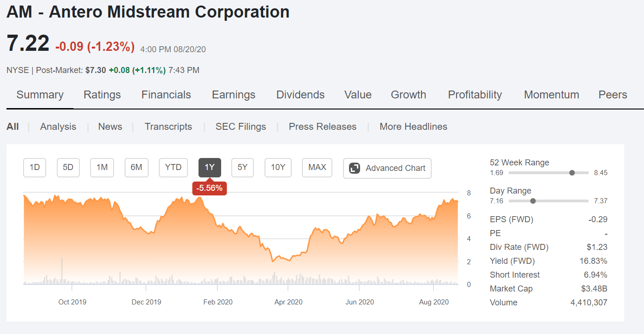Open the Growth tab
644x334 pixels.
(x=409, y=95)
